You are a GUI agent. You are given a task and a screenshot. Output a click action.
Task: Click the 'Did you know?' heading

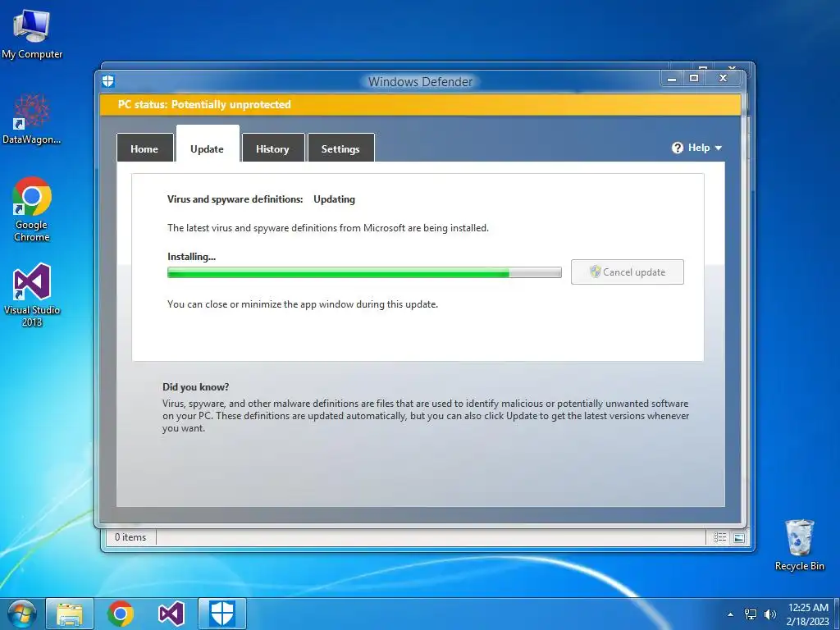[x=195, y=387]
